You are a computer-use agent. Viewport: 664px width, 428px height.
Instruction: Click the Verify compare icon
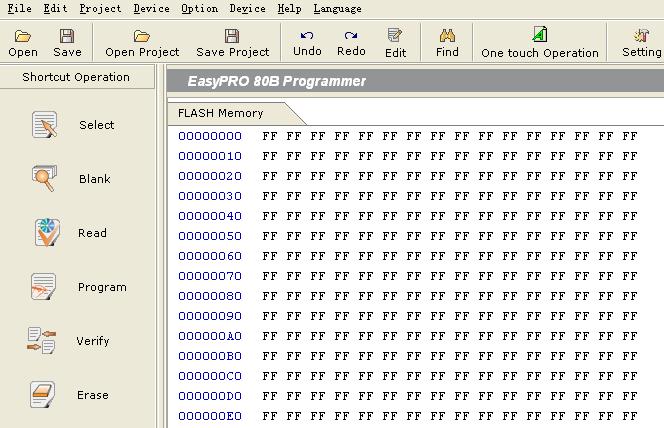pos(42,340)
